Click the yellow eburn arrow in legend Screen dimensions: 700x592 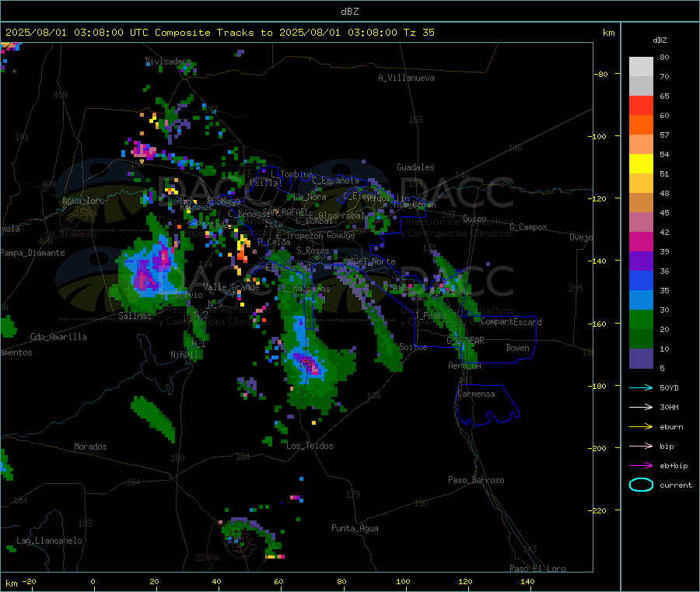point(641,427)
